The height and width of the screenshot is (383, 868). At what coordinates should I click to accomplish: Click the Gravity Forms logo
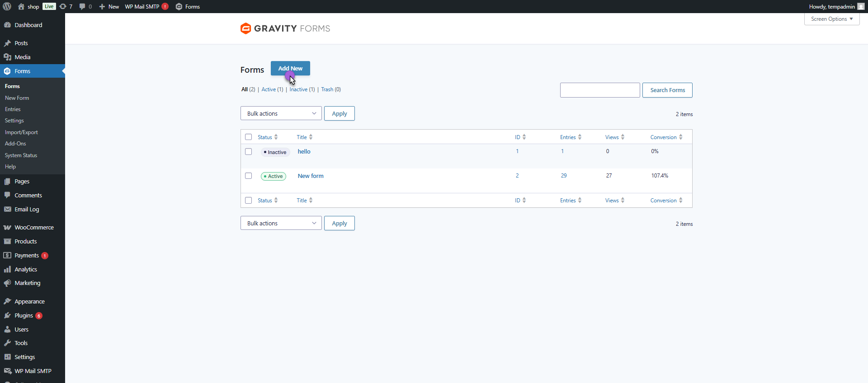point(285,28)
